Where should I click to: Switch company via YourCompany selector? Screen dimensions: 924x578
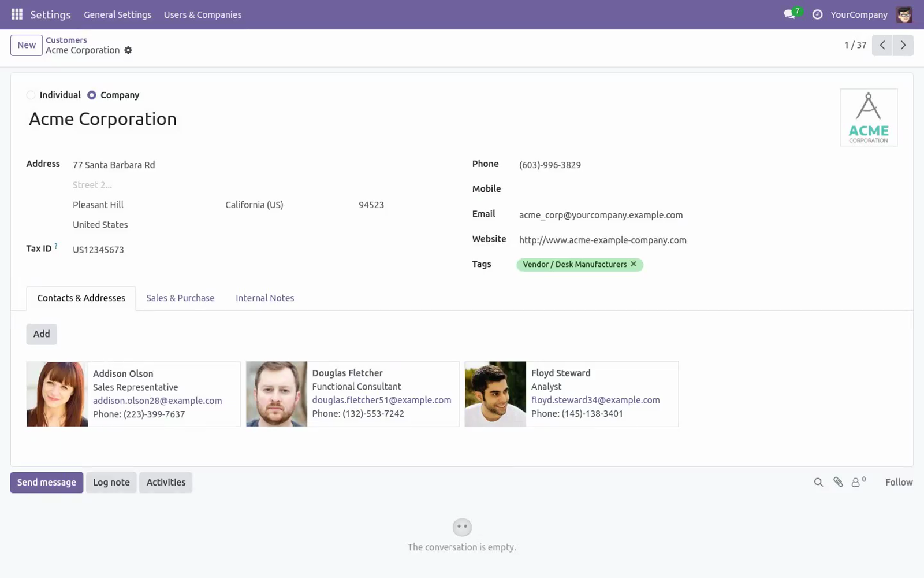pos(859,14)
